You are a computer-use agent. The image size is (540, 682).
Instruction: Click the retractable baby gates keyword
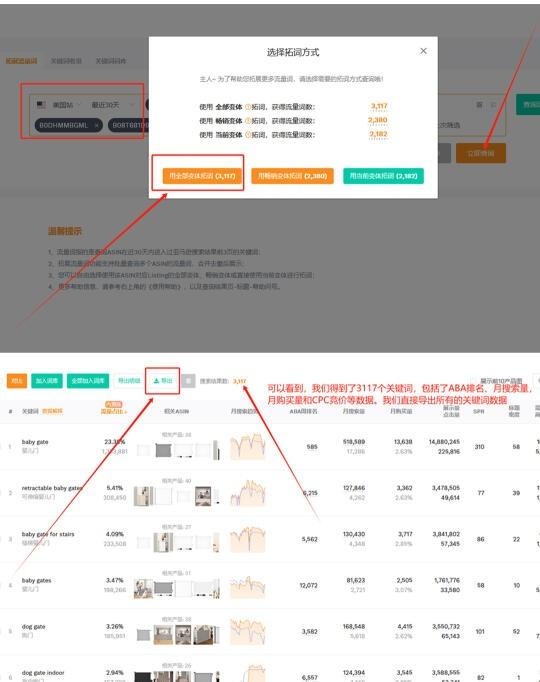point(52,488)
